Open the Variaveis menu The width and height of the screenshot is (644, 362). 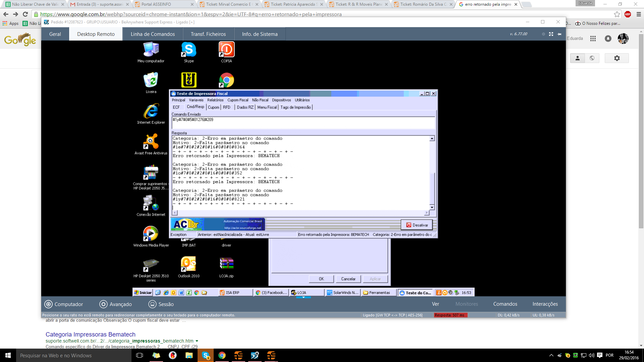(196, 100)
